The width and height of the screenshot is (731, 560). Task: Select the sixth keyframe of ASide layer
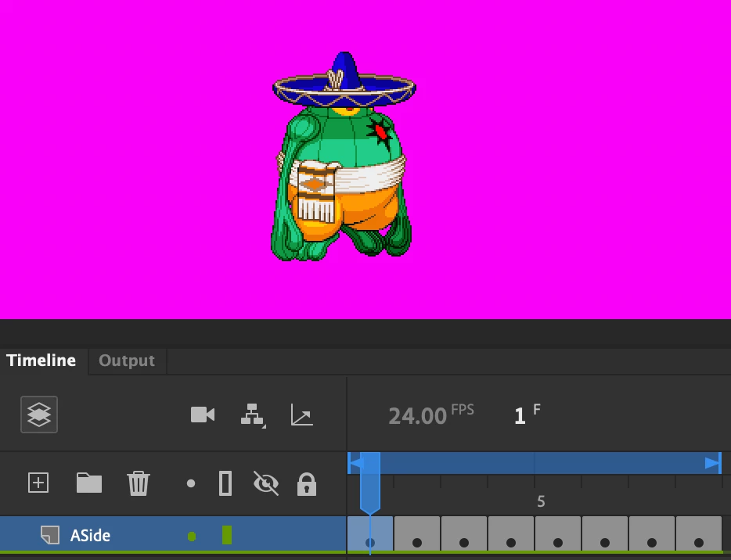605,534
